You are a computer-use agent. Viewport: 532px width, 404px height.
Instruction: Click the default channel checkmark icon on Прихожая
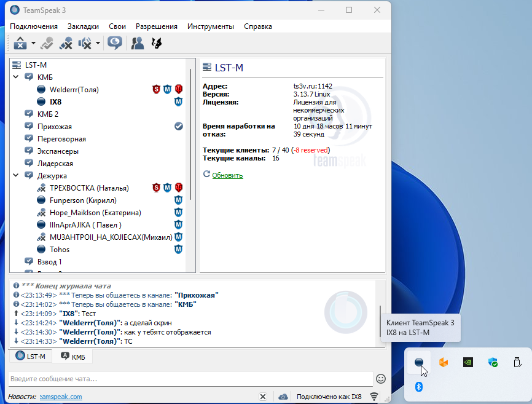click(x=179, y=126)
